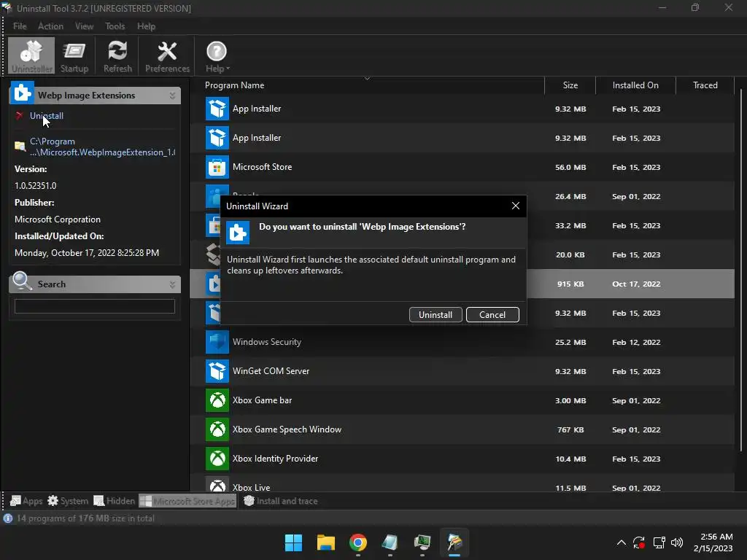Sort by the Installed On column header
This screenshot has width=747, height=560.
(635, 85)
